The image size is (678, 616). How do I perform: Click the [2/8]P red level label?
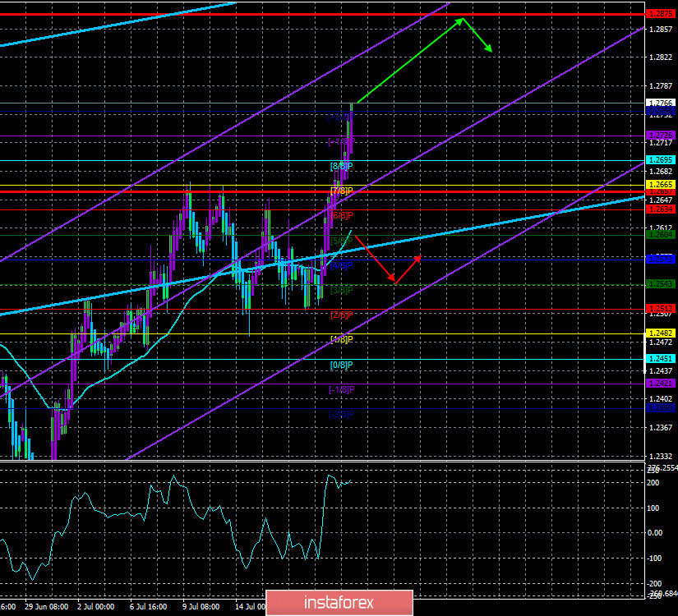point(341,315)
